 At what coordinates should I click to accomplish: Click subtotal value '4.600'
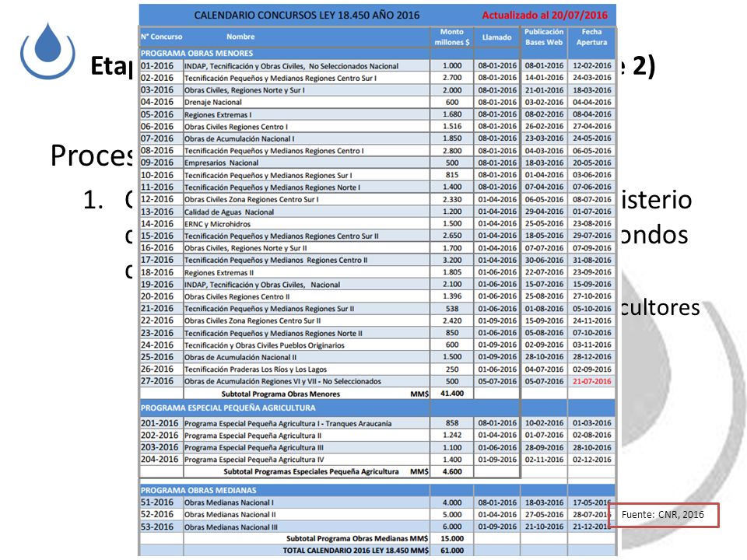tap(452, 471)
